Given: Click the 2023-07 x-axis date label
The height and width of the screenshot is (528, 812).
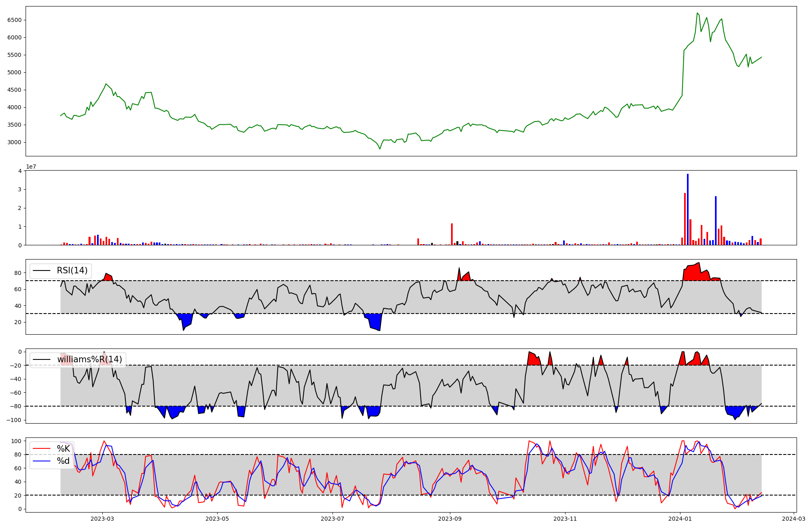Looking at the screenshot, I should pyautogui.click(x=333, y=519).
